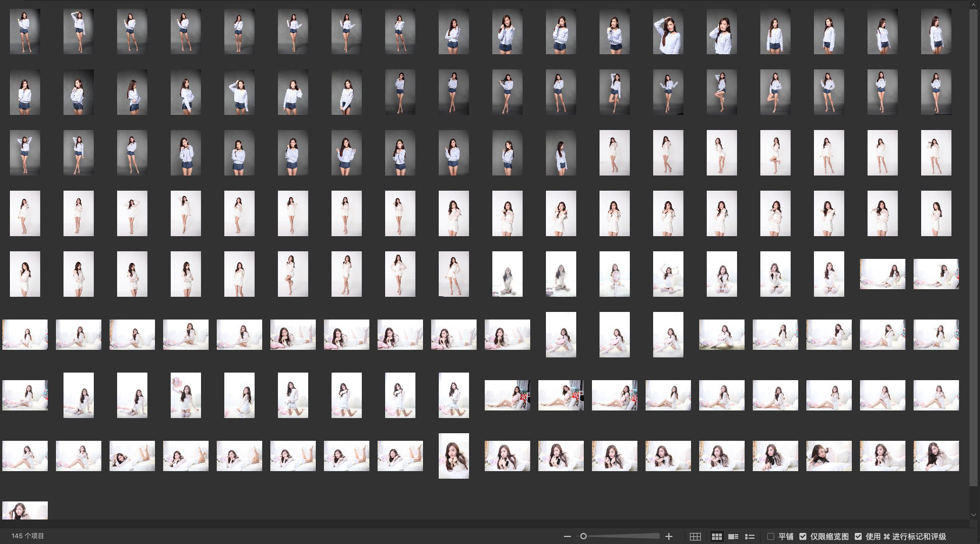Switch to details view icon
980x544 pixels.
(734, 536)
